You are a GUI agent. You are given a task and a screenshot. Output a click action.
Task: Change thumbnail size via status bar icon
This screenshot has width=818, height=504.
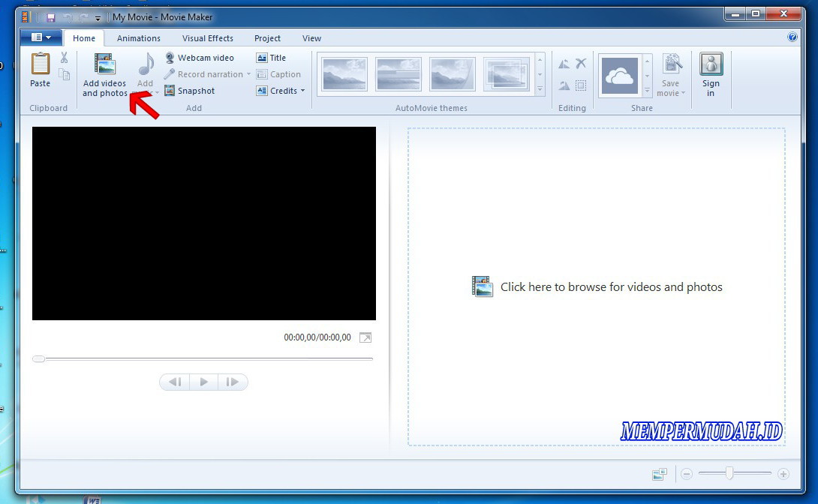pyautogui.click(x=660, y=474)
